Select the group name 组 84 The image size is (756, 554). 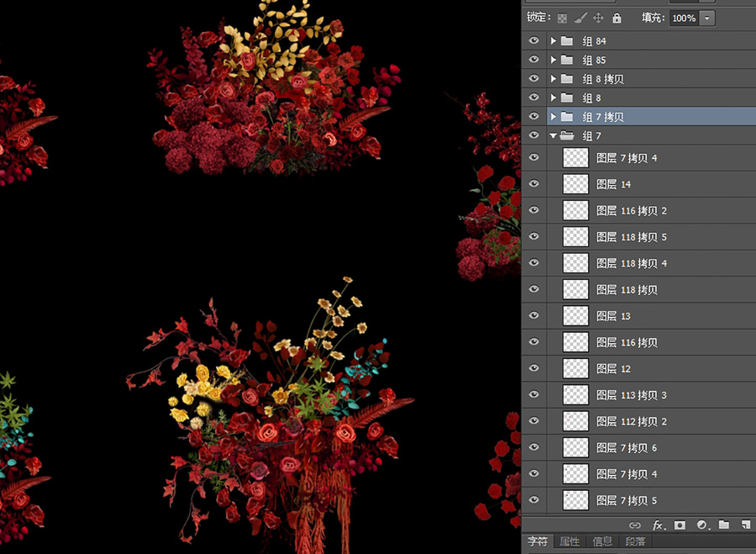pyautogui.click(x=594, y=41)
